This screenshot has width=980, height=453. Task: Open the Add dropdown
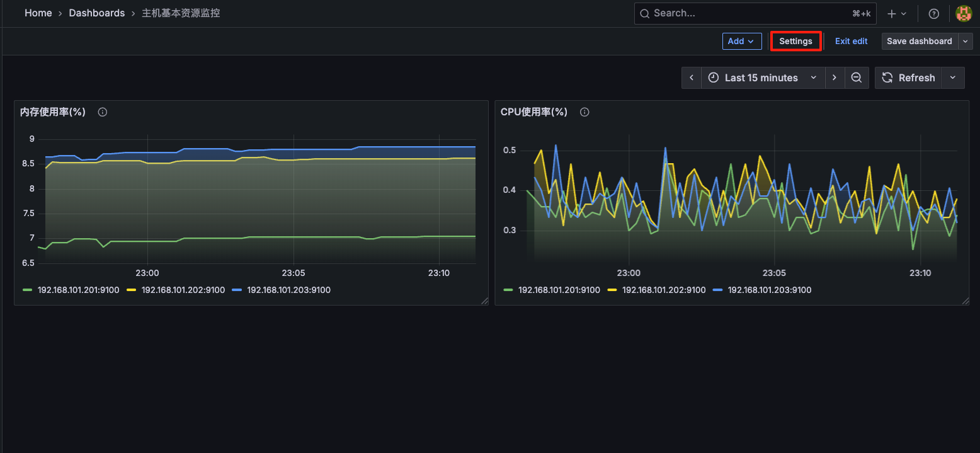741,41
